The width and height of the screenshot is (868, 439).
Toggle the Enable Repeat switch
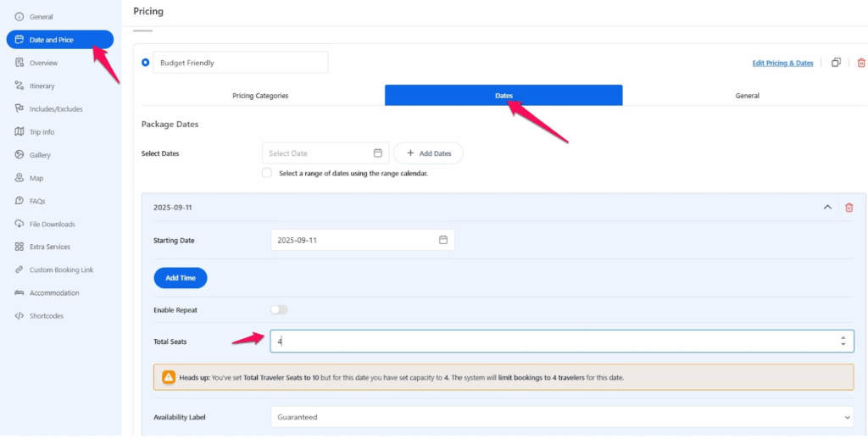pos(279,310)
